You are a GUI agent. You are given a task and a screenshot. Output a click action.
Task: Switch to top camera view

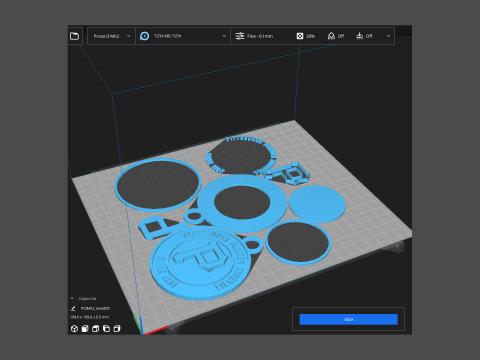(96, 329)
